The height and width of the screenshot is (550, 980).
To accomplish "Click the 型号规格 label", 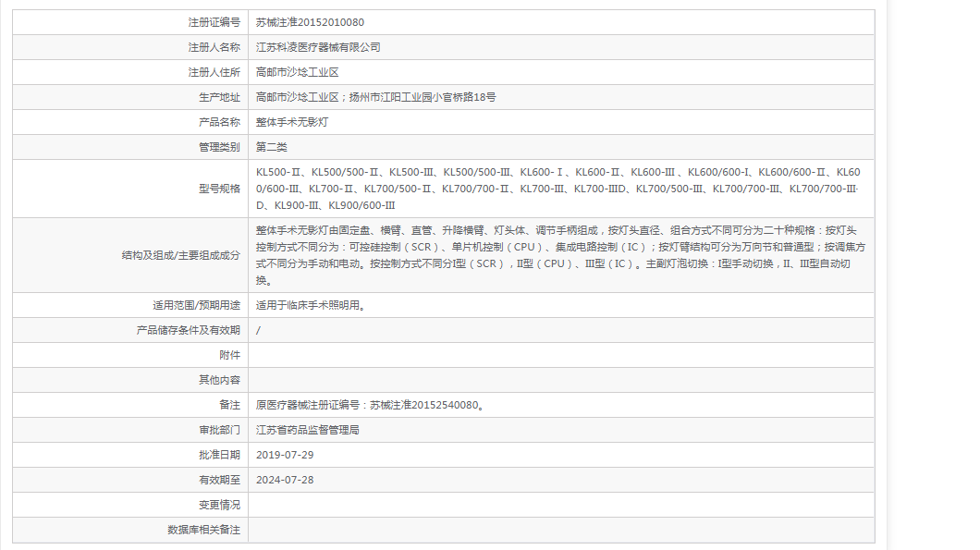I will tap(219, 189).
